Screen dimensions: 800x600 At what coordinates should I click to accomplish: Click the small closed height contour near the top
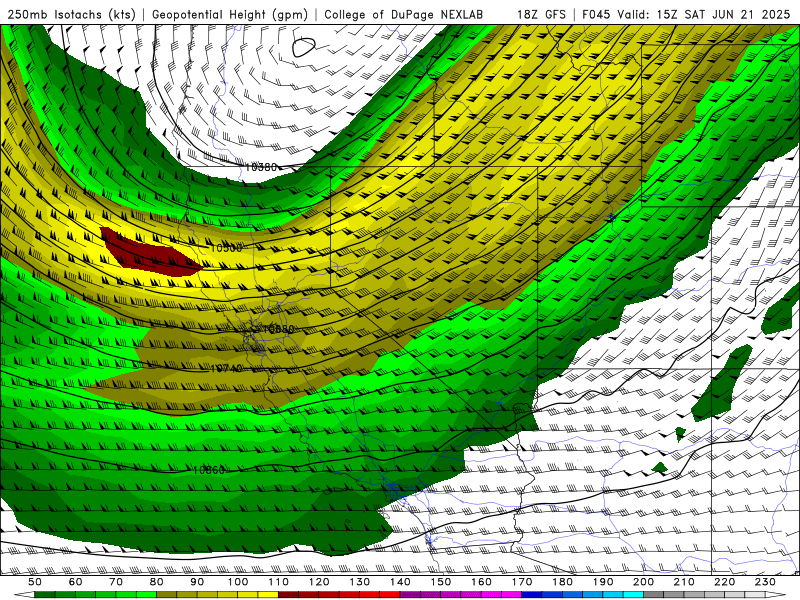pyautogui.click(x=304, y=47)
